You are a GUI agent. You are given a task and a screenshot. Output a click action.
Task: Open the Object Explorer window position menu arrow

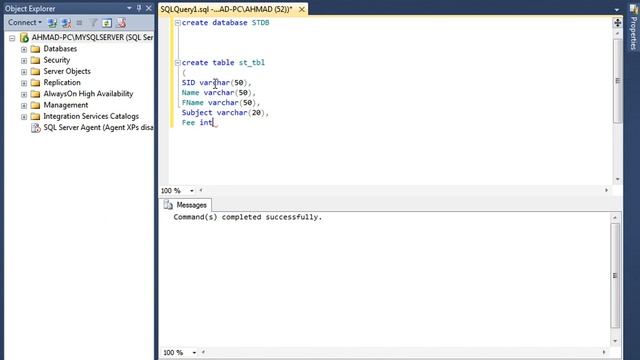pyautogui.click(x=129, y=8)
